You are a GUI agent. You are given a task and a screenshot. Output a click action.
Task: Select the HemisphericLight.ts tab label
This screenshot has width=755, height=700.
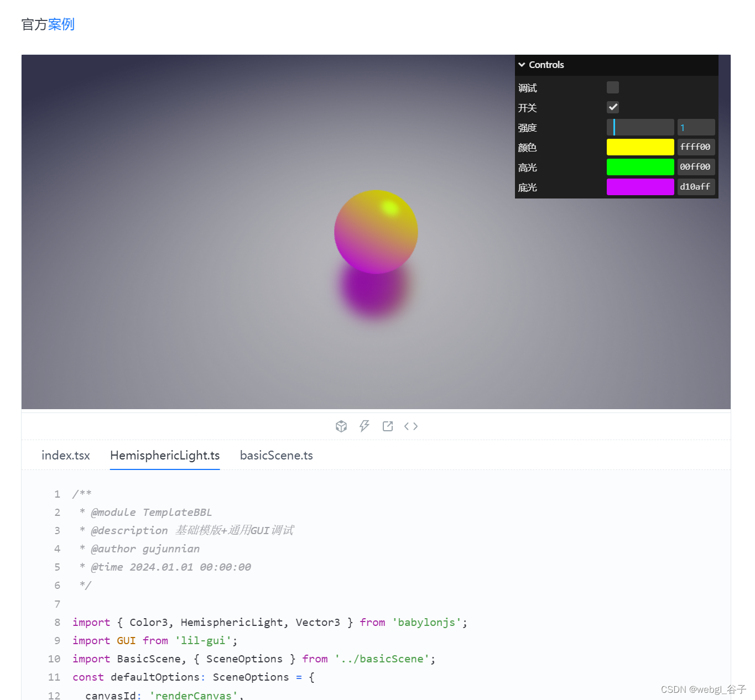[164, 455]
